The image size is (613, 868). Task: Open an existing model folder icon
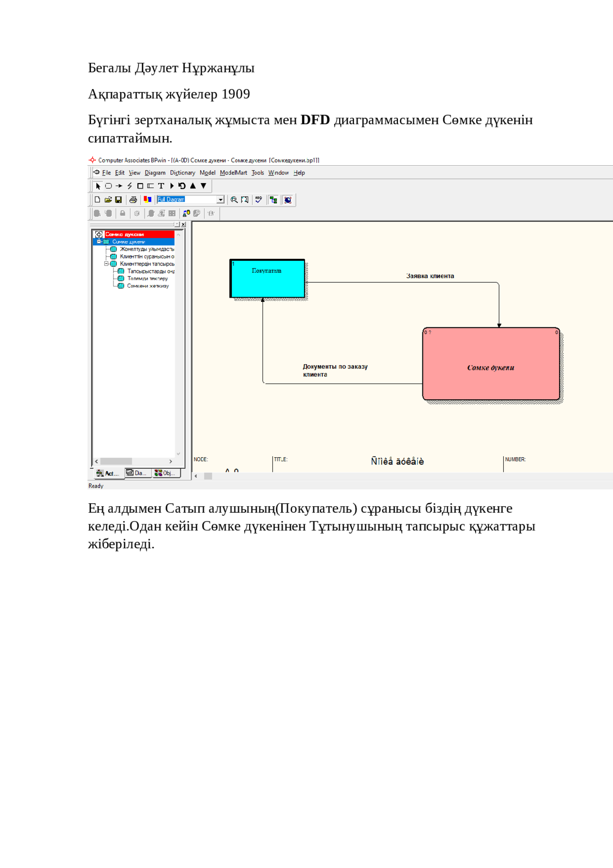tap(108, 200)
